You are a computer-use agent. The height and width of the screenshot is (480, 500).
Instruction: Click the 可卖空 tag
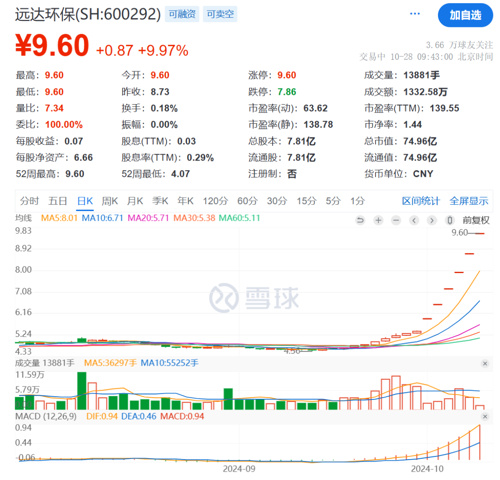coord(220,14)
